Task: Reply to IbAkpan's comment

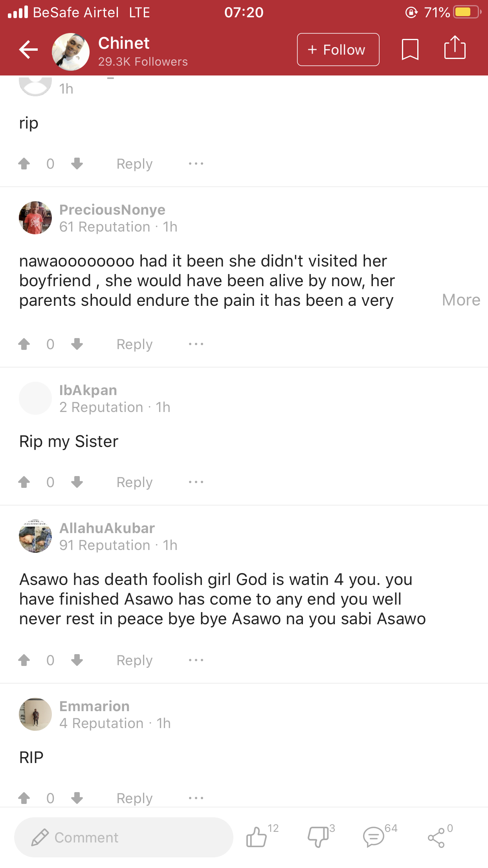Action: click(134, 482)
